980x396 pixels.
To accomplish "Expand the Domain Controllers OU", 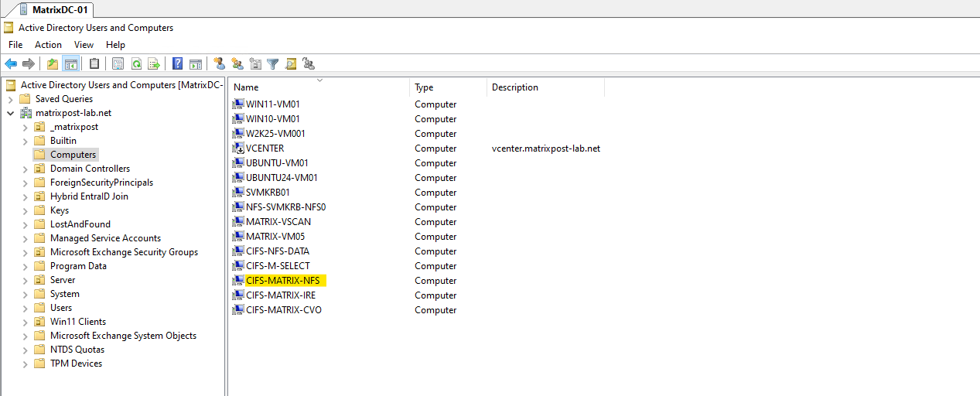I will 25,169.
